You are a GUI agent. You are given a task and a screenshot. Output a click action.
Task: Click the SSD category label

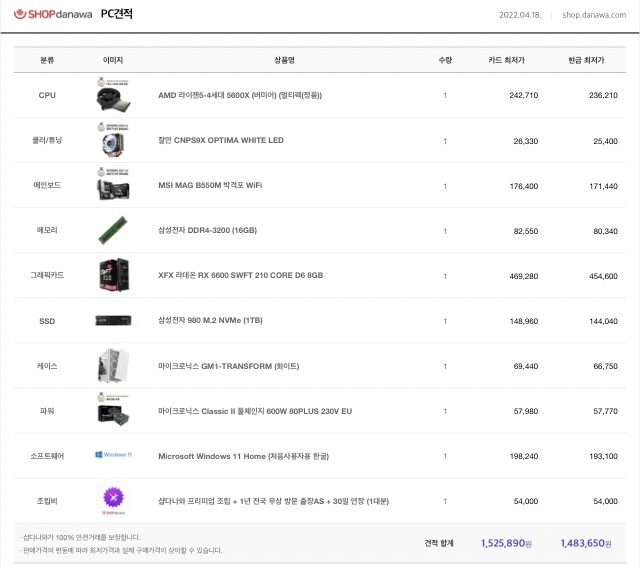click(x=47, y=321)
